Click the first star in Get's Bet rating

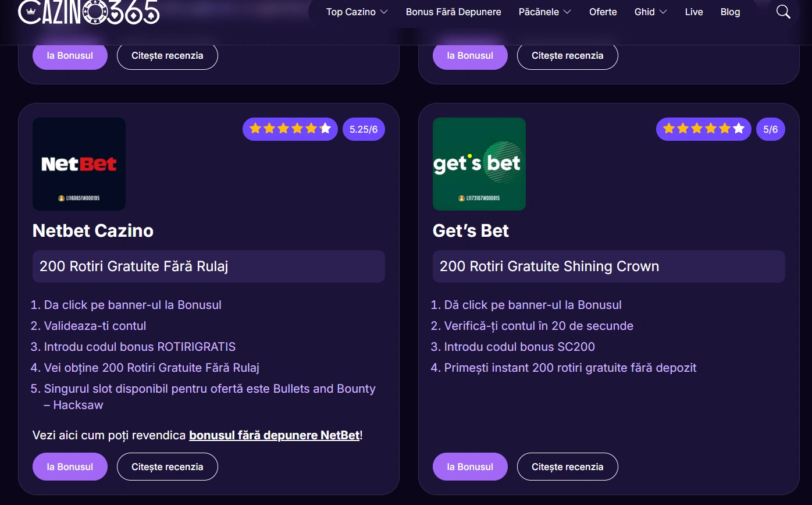click(668, 129)
